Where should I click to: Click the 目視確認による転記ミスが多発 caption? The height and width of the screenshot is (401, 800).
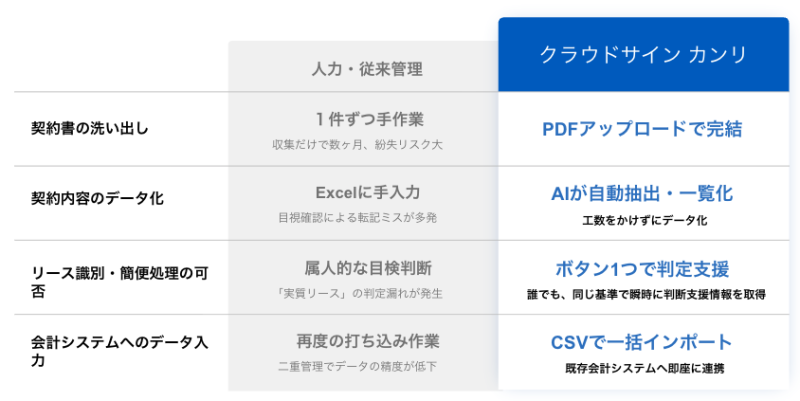357,218
